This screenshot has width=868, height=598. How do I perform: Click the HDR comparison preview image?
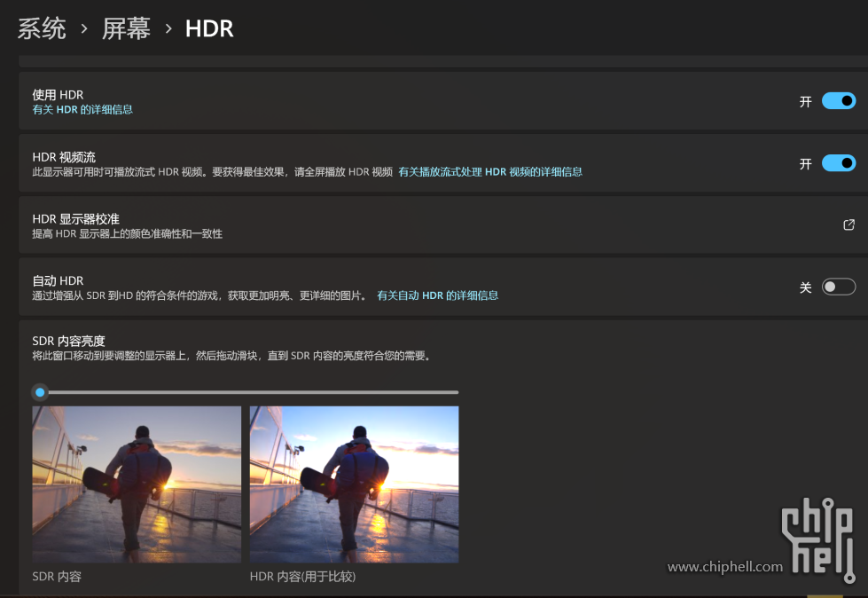click(354, 484)
